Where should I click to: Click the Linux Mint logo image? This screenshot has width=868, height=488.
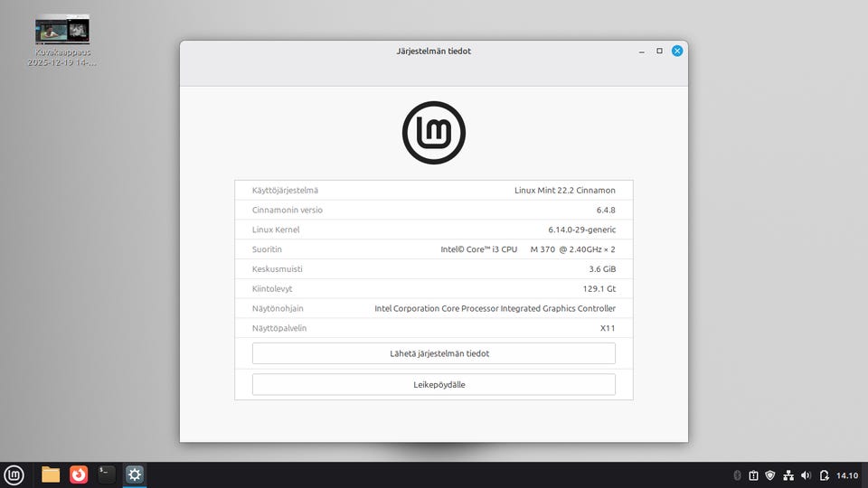pyautogui.click(x=433, y=133)
